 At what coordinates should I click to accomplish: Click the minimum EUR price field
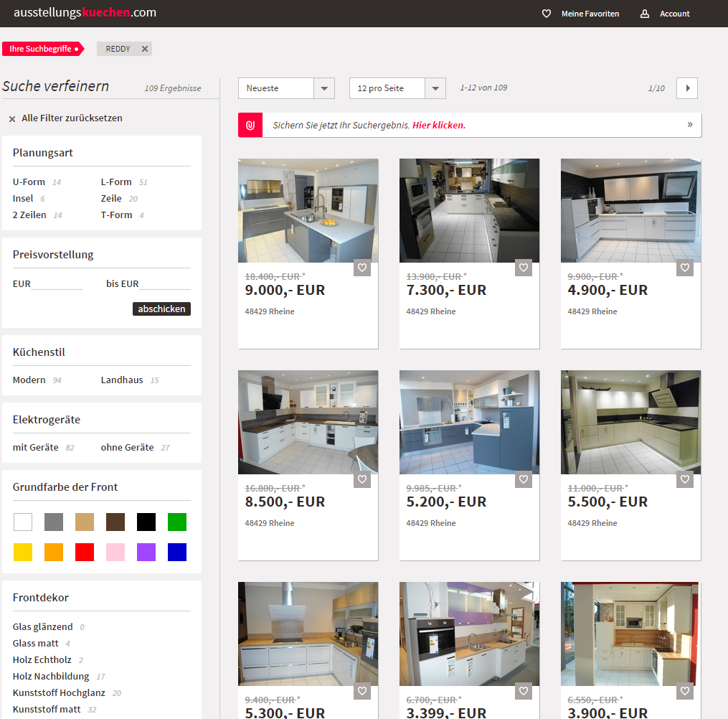[x=57, y=283]
